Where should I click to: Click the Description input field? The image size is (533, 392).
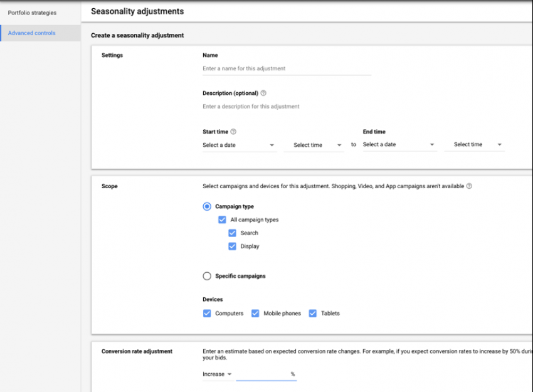287,107
